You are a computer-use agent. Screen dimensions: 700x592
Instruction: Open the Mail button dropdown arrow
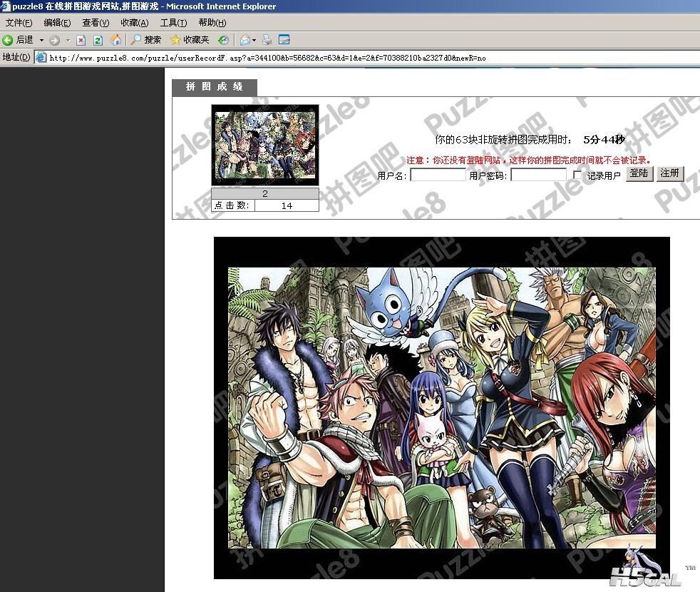click(x=254, y=40)
